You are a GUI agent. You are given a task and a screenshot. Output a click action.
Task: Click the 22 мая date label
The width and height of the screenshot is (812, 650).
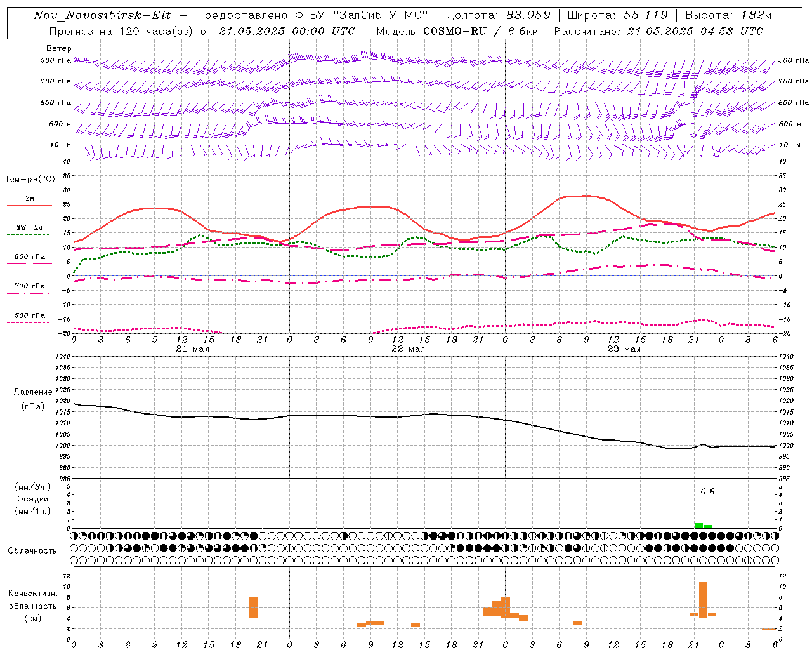tap(409, 349)
